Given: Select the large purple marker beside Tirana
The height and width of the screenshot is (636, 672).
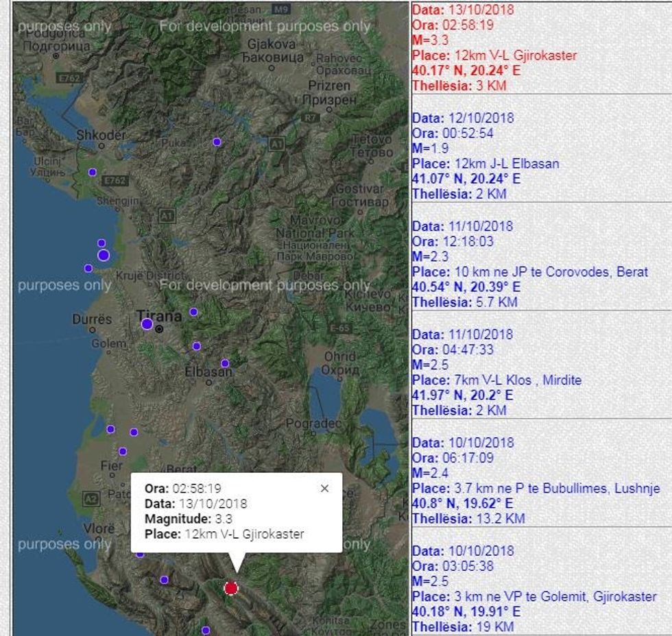Looking at the screenshot, I should [147, 324].
